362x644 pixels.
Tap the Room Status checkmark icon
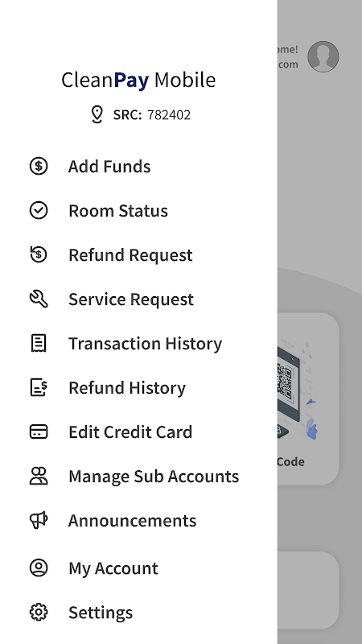[39, 210]
